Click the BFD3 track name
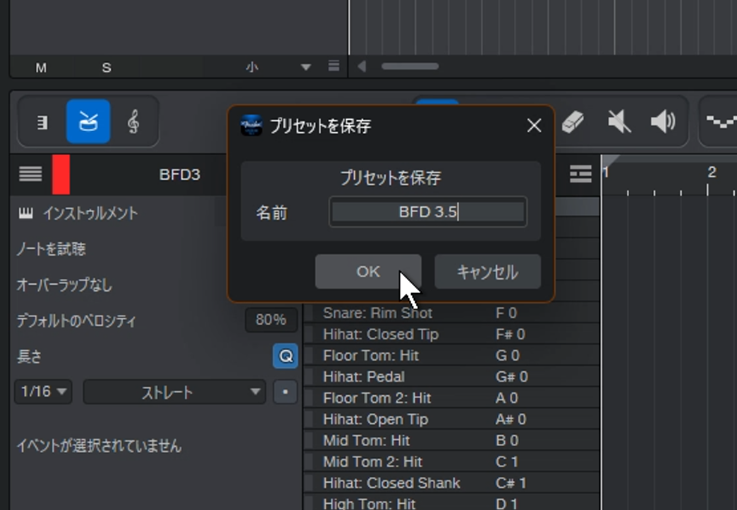This screenshot has height=510, width=737. (180, 174)
